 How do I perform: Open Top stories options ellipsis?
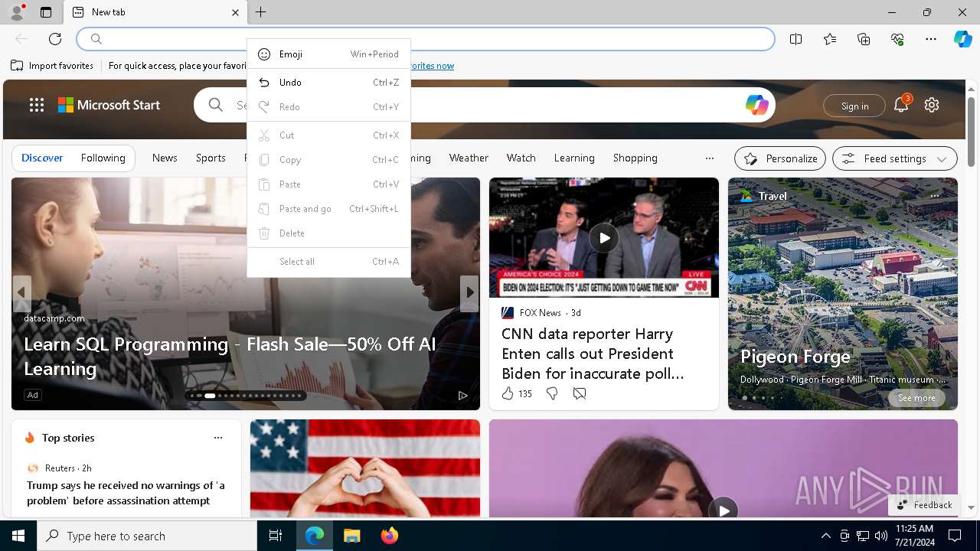click(x=218, y=438)
